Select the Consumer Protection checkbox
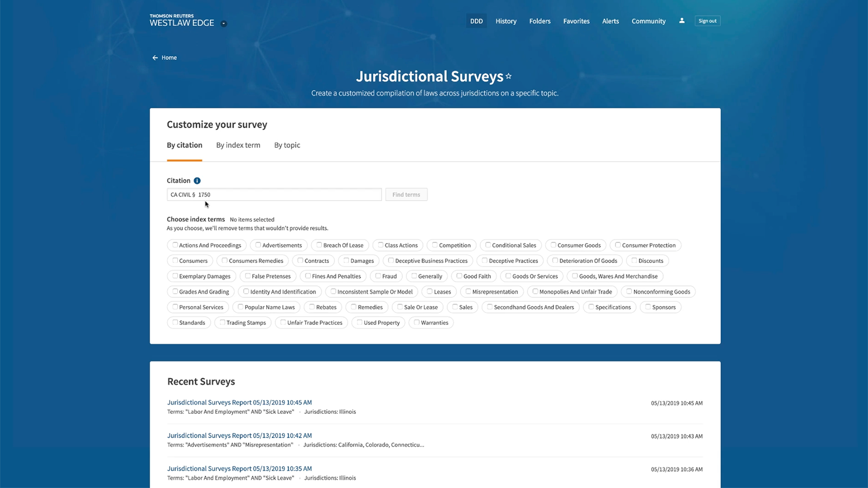868x488 pixels. pyautogui.click(x=618, y=245)
